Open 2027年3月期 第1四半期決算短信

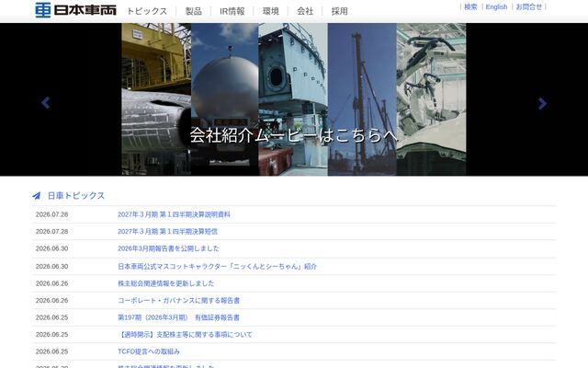pos(167,231)
